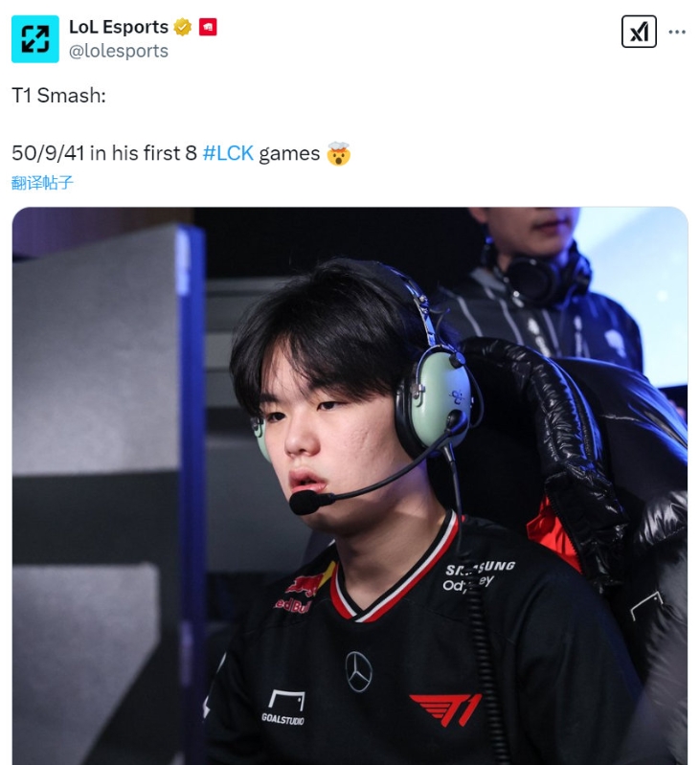The image size is (700, 765).
Task: Click the red affiliate badge beside name
Action: (x=208, y=28)
